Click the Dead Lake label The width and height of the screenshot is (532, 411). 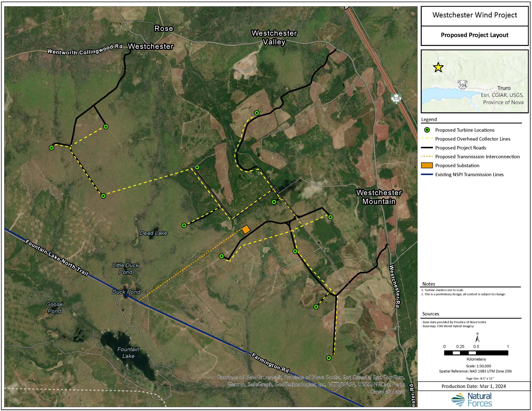[x=153, y=233]
